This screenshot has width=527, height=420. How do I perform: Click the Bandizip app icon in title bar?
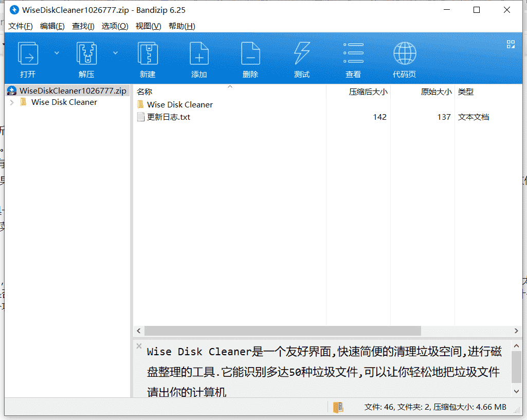pyautogui.click(x=14, y=10)
